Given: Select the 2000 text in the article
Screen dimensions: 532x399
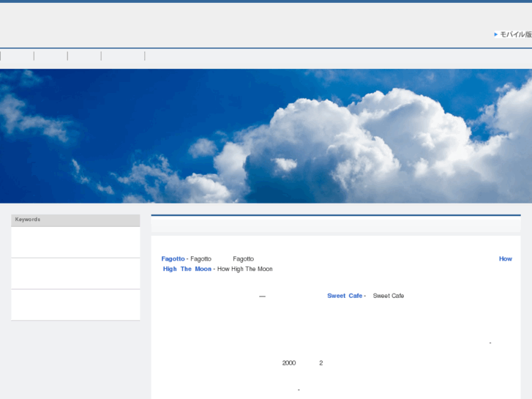Looking at the screenshot, I should [289, 363].
